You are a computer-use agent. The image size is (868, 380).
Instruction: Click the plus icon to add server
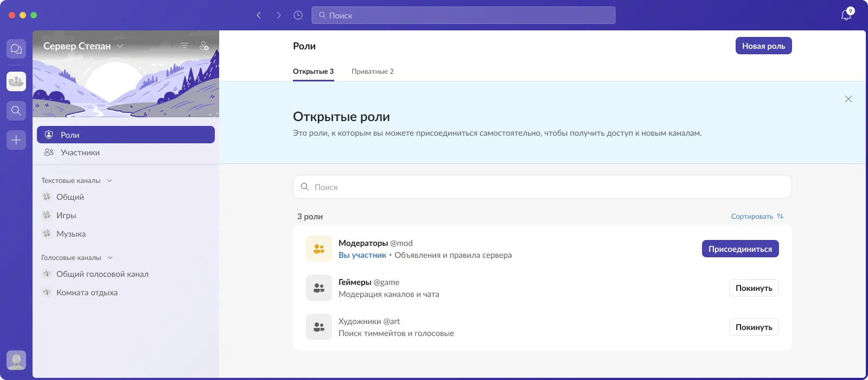coord(16,140)
